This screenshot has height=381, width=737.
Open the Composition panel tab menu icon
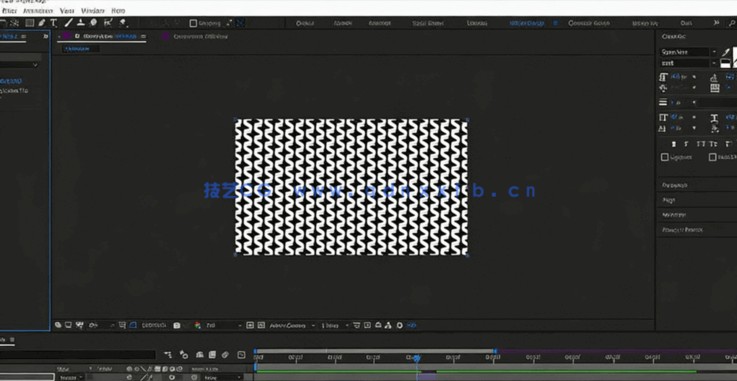click(143, 36)
